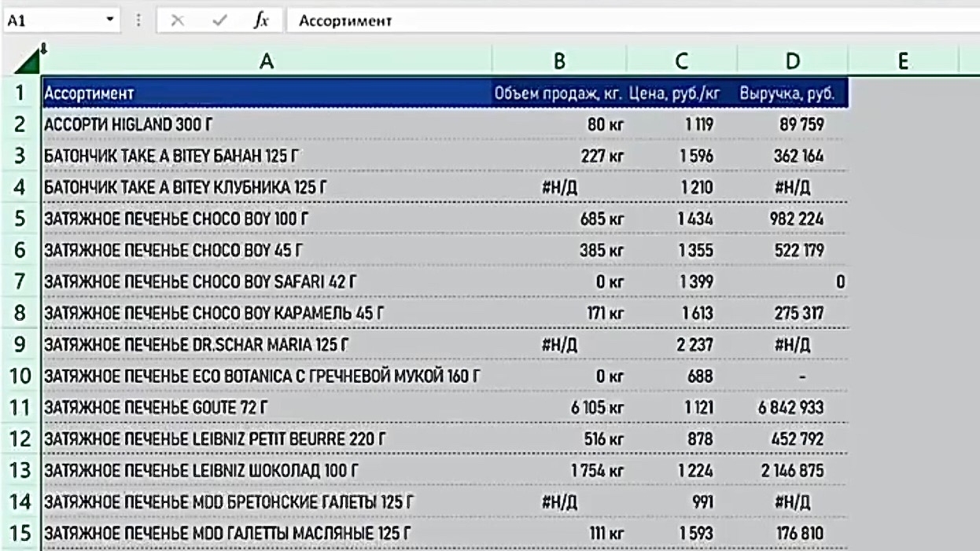This screenshot has height=551, width=980.
Task: Select row 11 header
Action: pos(20,408)
